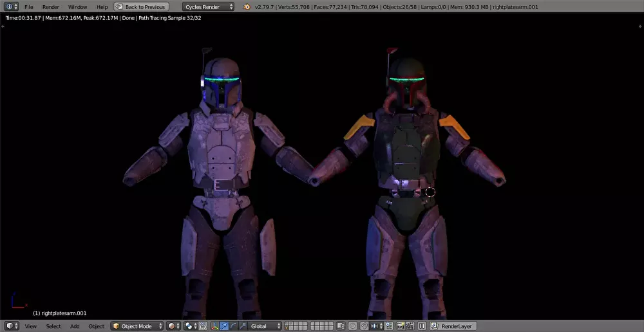Click the Back to Previous button

click(141, 7)
